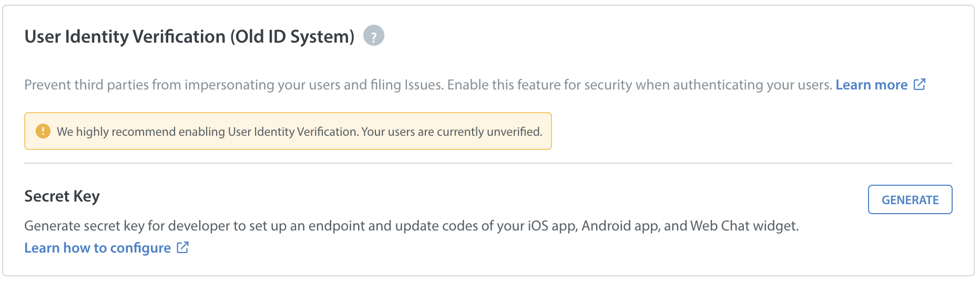This screenshot has height=281, width=980.
Task: Click the Secret Key section heading
Action: tap(62, 196)
